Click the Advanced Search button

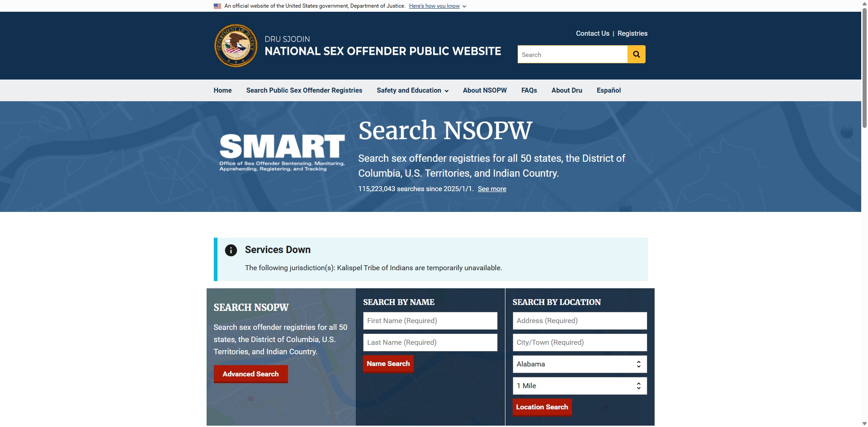[250, 374]
